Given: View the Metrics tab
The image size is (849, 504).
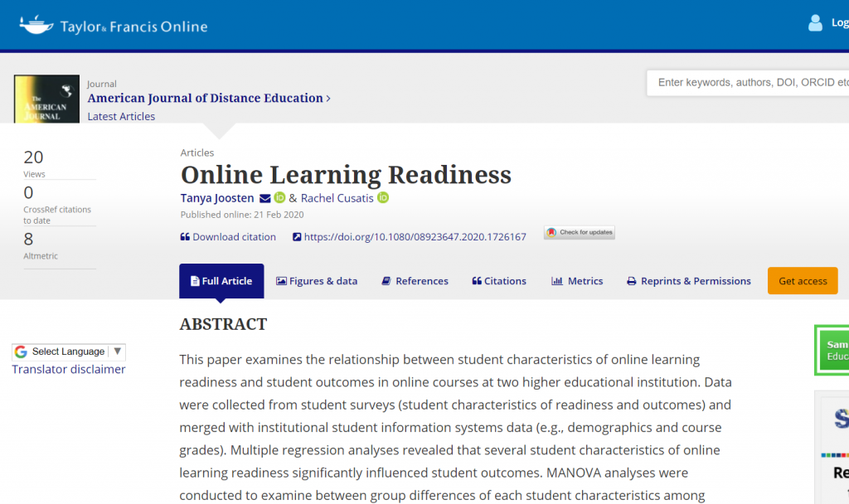Looking at the screenshot, I should tap(577, 281).
